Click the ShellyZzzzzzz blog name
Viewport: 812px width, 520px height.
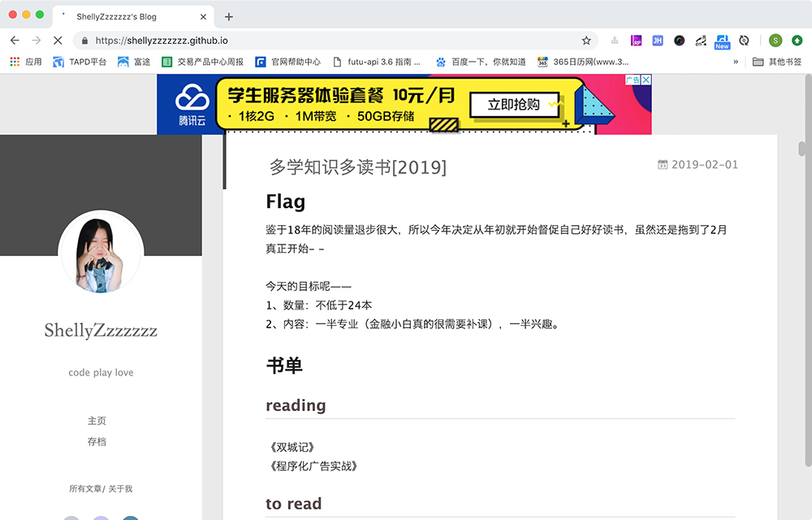click(x=101, y=331)
